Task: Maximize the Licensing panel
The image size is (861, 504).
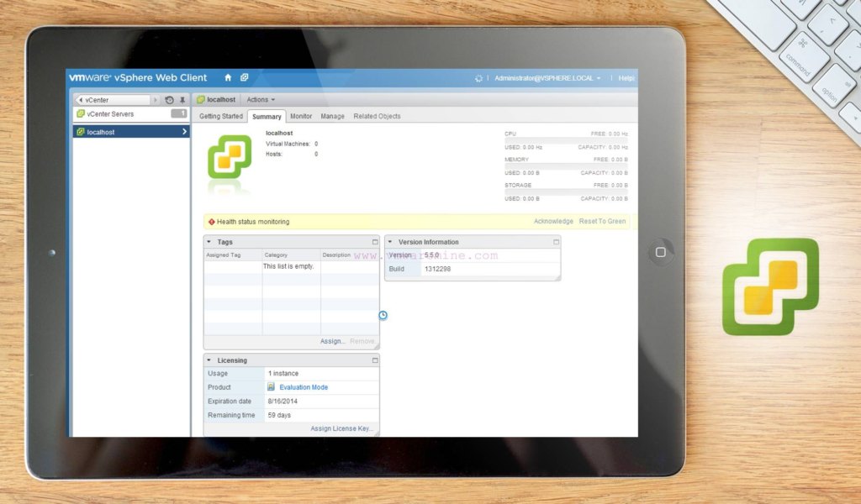Action: click(x=375, y=360)
